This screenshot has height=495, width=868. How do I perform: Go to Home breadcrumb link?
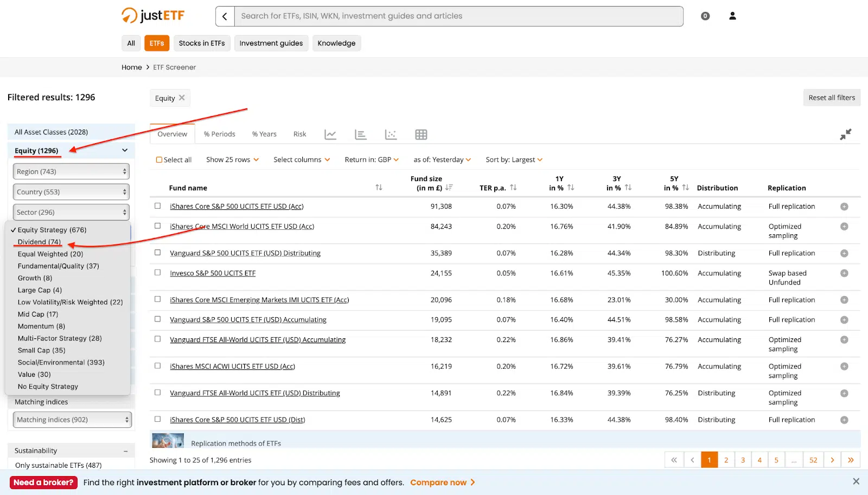[132, 67]
